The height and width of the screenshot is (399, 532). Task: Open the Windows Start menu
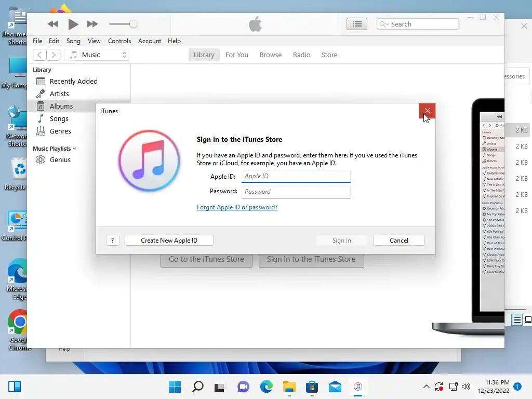point(175,387)
